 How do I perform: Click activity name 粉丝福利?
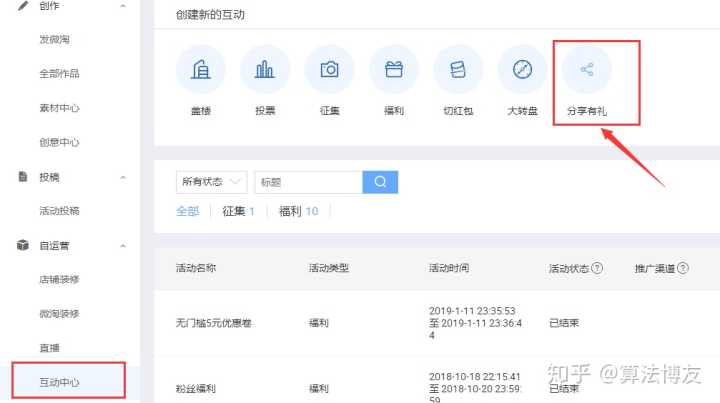(x=196, y=389)
